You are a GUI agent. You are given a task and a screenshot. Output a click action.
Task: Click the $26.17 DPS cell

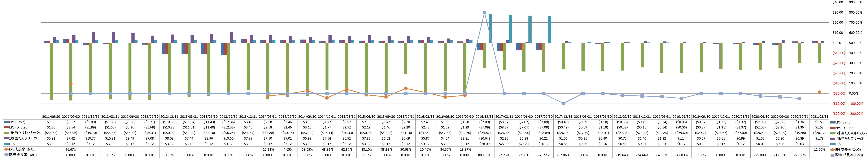pyautogui.click(x=544, y=144)
